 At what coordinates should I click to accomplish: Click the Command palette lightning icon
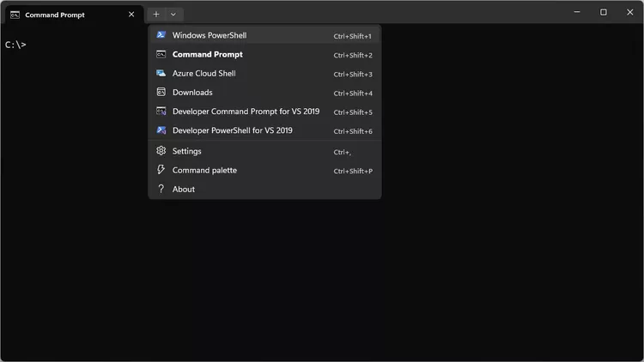(x=161, y=170)
